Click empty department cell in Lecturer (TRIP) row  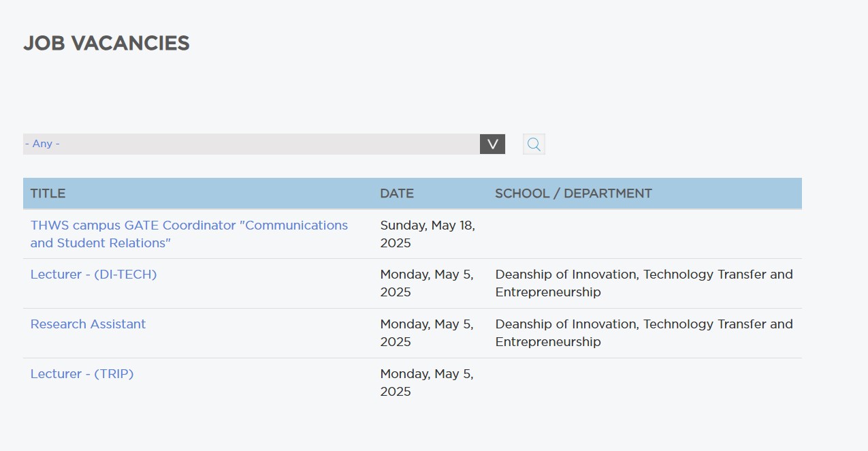[645, 382]
